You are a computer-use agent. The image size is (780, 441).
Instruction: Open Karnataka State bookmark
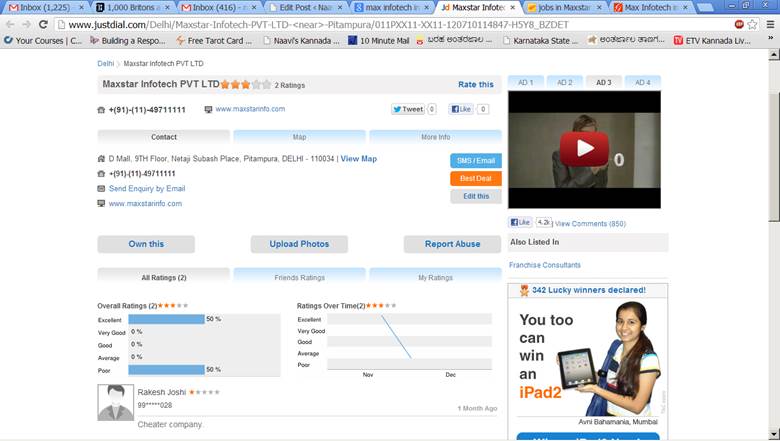pos(540,40)
